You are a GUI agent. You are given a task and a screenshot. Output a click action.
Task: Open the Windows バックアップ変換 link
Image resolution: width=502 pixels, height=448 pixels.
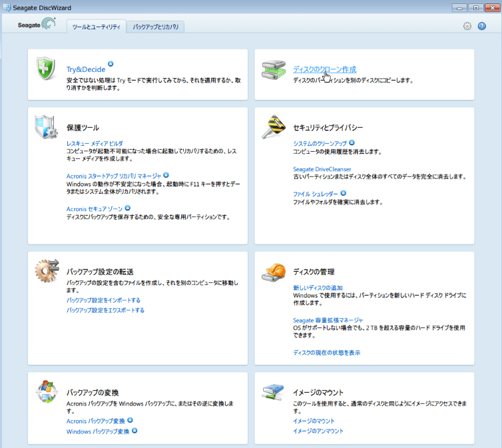(98, 431)
